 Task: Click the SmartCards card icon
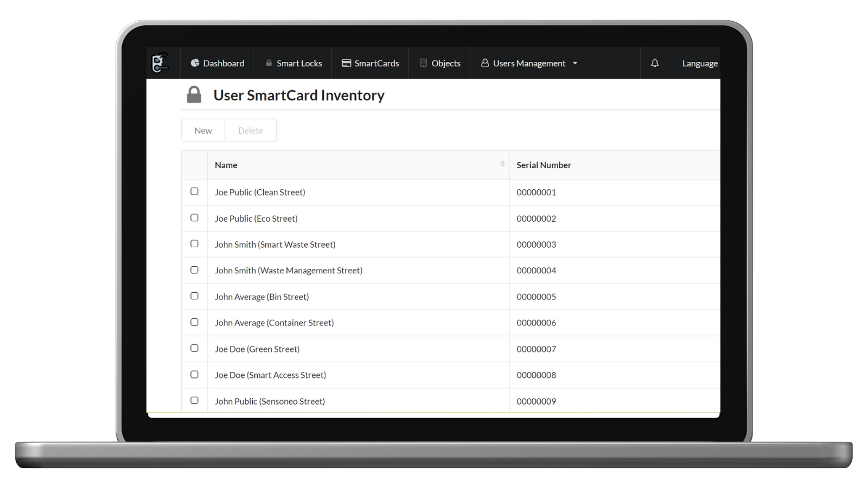346,63
